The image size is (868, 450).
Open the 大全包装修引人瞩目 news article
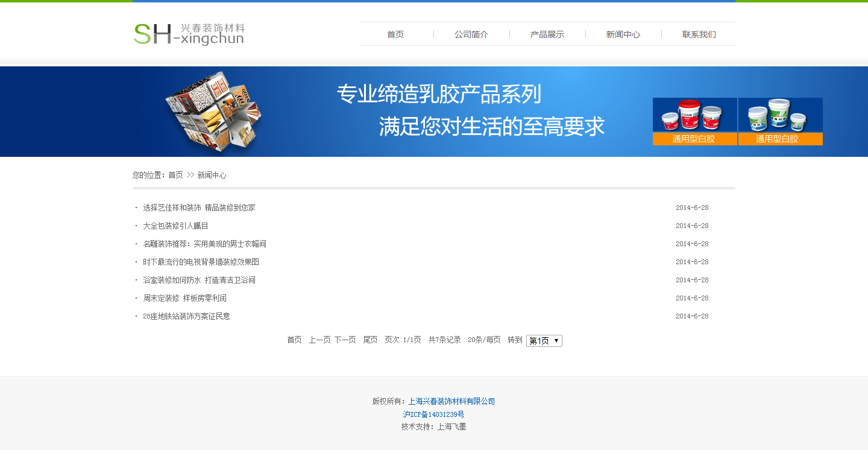coord(175,226)
